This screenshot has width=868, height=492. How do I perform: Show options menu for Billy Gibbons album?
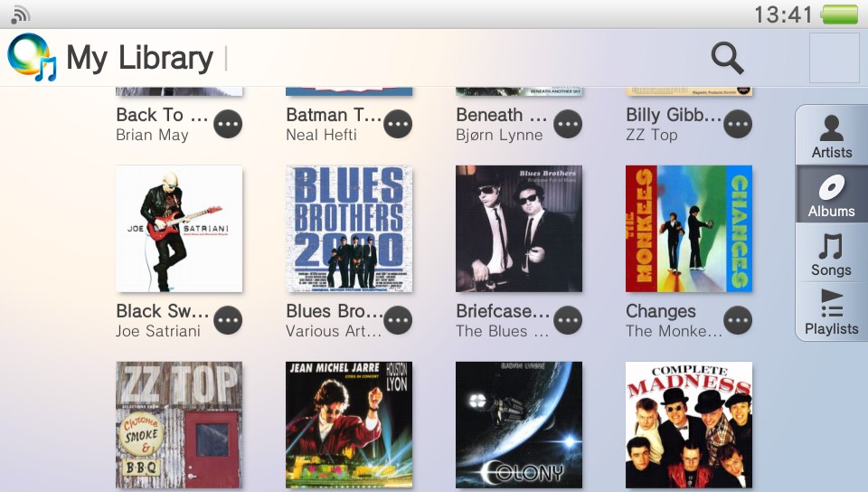[738, 124]
